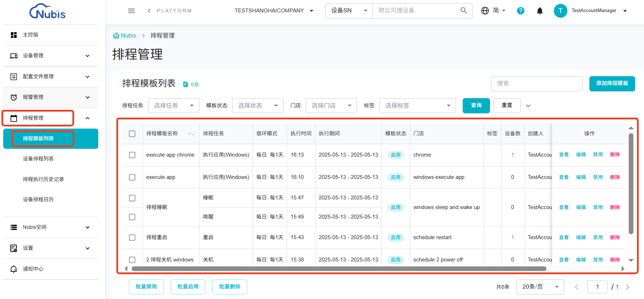The height and width of the screenshot is (299, 644).
Task: Go to previous page arrow
Action: 577,287
